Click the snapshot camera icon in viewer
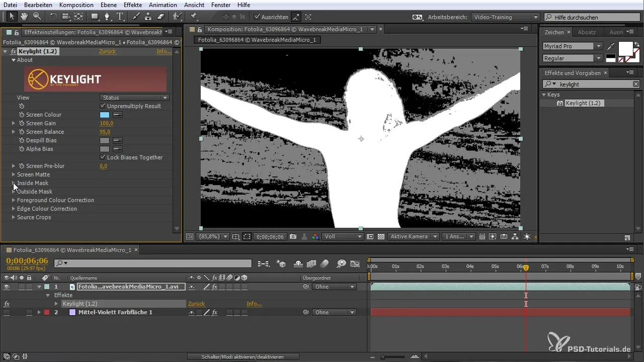 293,236
